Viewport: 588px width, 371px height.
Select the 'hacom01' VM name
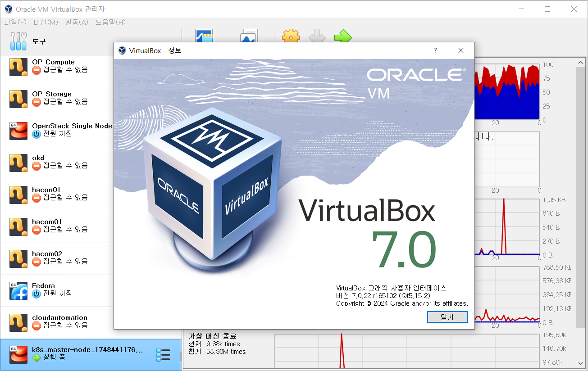[47, 222]
